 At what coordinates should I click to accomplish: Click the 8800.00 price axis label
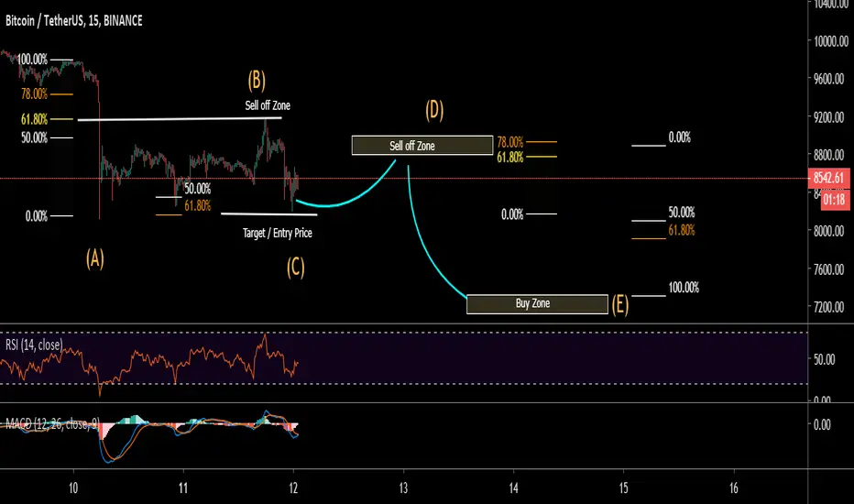tap(830, 155)
